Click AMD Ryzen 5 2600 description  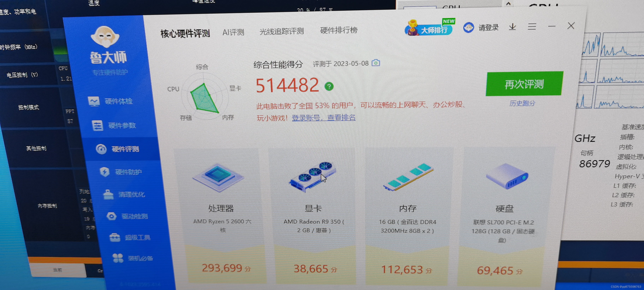click(x=222, y=225)
